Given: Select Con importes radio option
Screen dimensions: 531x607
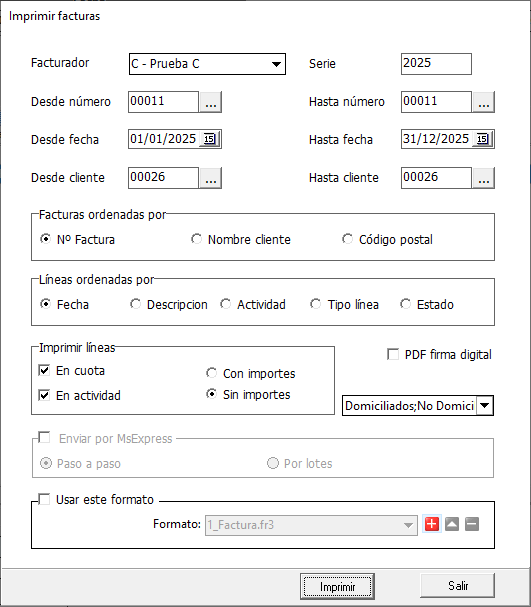Looking at the screenshot, I should (x=211, y=373).
